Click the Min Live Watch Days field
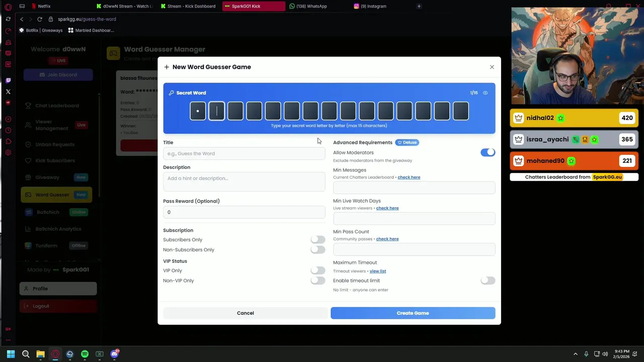Image resolution: width=644 pixels, height=362 pixels. (x=414, y=218)
